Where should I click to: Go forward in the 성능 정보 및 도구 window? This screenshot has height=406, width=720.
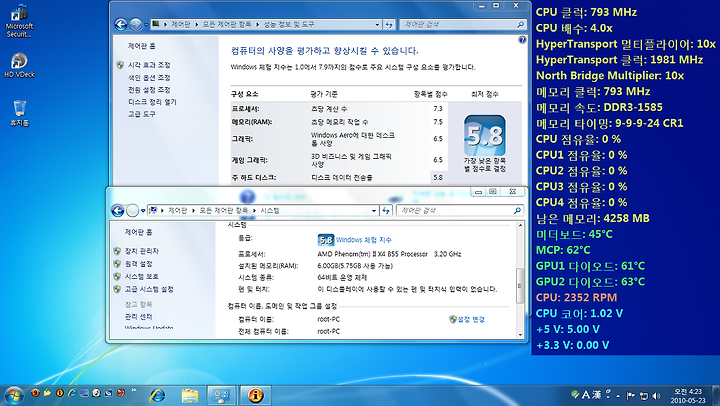(135, 24)
